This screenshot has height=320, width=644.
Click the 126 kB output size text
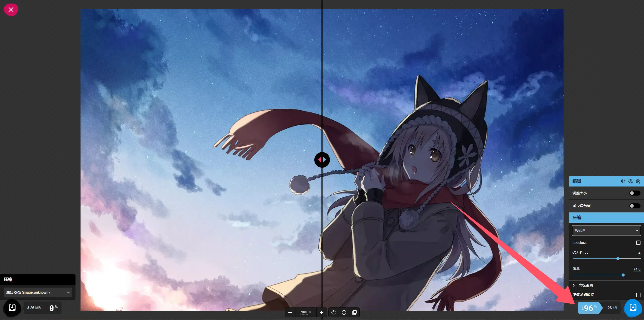611,307
